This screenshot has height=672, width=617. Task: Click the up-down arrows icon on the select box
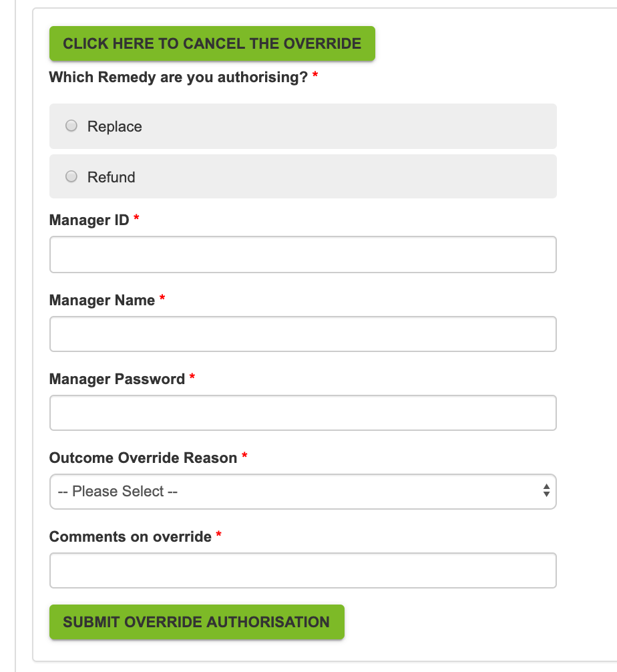(x=546, y=490)
